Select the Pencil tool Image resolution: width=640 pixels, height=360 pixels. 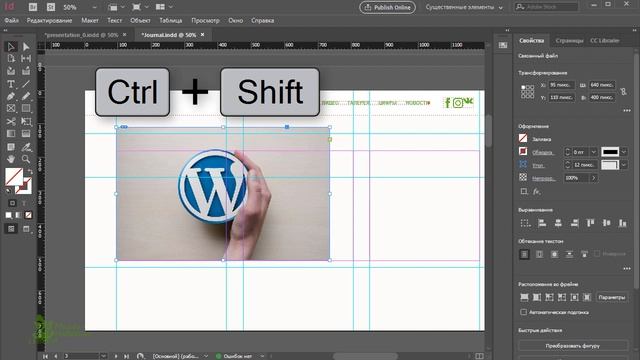coord(26,96)
